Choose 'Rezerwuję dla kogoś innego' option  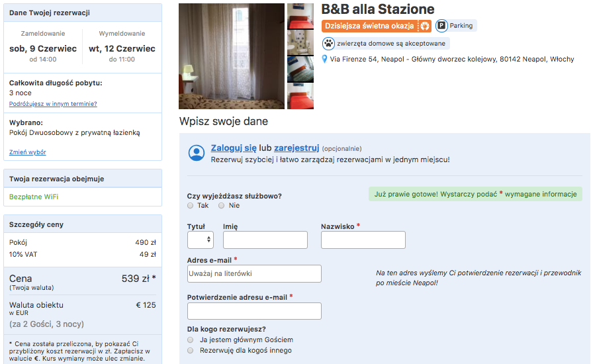(x=191, y=351)
